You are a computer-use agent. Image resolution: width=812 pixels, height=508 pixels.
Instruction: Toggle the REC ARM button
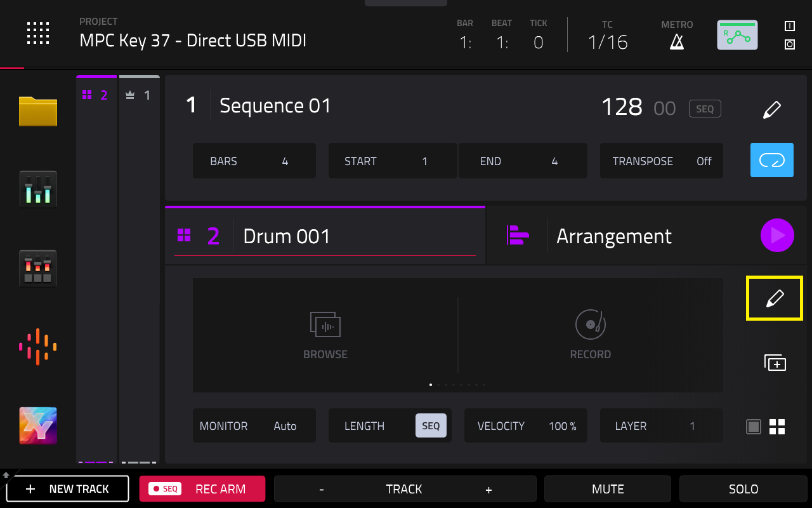[202, 489]
